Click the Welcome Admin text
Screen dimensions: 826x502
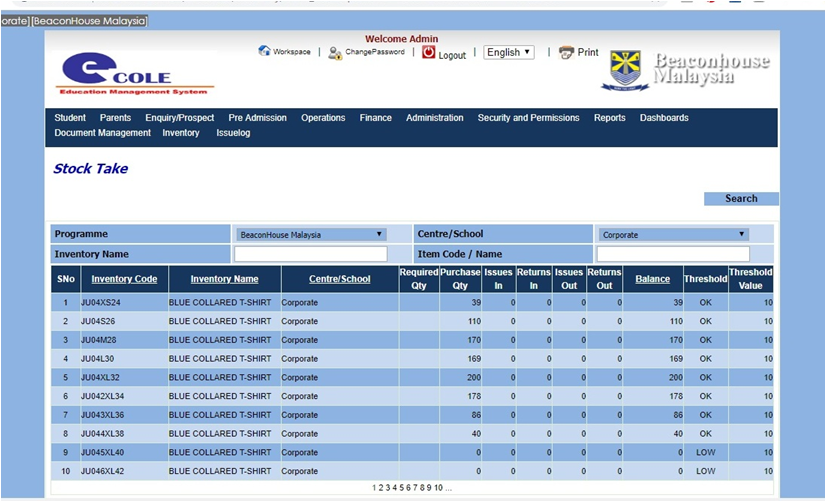(x=401, y=38)
